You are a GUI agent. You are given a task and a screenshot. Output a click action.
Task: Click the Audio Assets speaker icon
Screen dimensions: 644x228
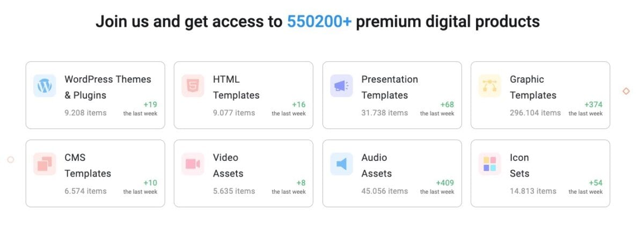point(341,164)
